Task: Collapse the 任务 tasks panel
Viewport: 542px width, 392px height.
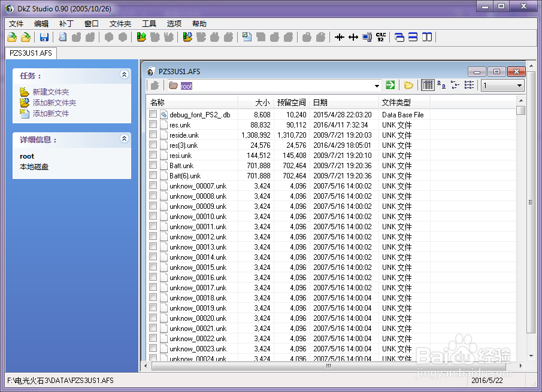Action: pos(124,74)
